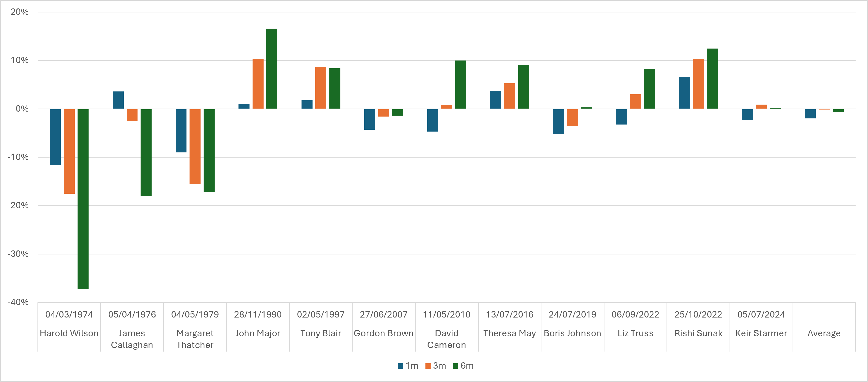Click the Rishi Sunak category label

click(698, 333)
